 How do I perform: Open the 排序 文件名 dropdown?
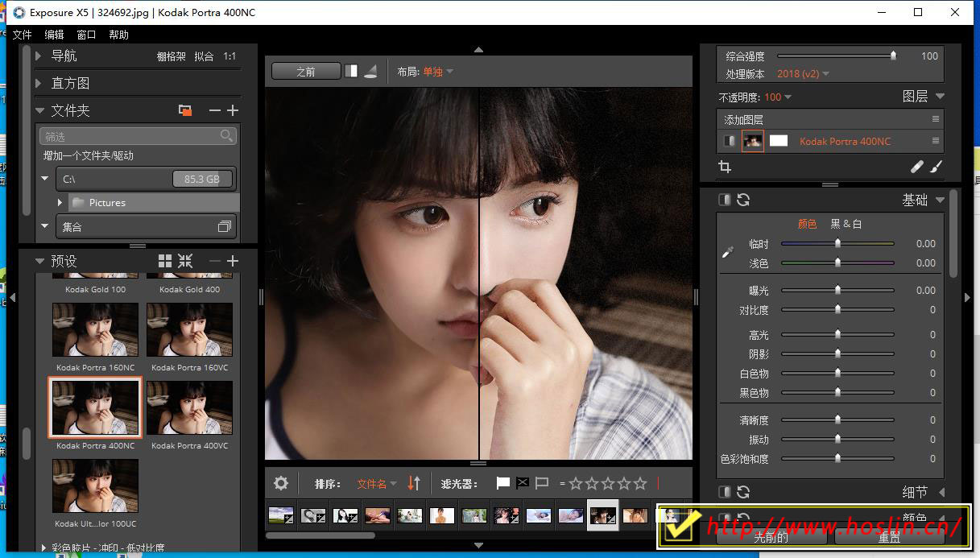click(x=377, y=484)
